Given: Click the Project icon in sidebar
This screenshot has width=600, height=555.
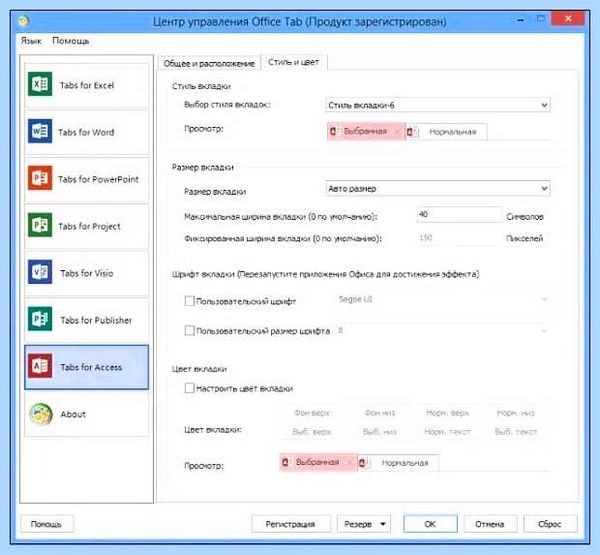Looking at the screenshot, I should click(x=40, y=225).
